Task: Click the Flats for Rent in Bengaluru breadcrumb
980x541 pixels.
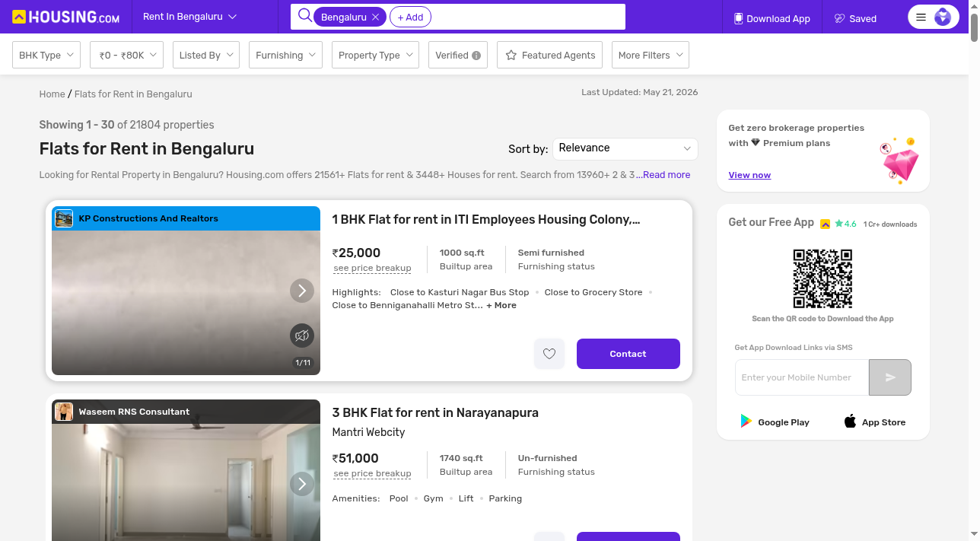Action: click(x=133, y=94)
